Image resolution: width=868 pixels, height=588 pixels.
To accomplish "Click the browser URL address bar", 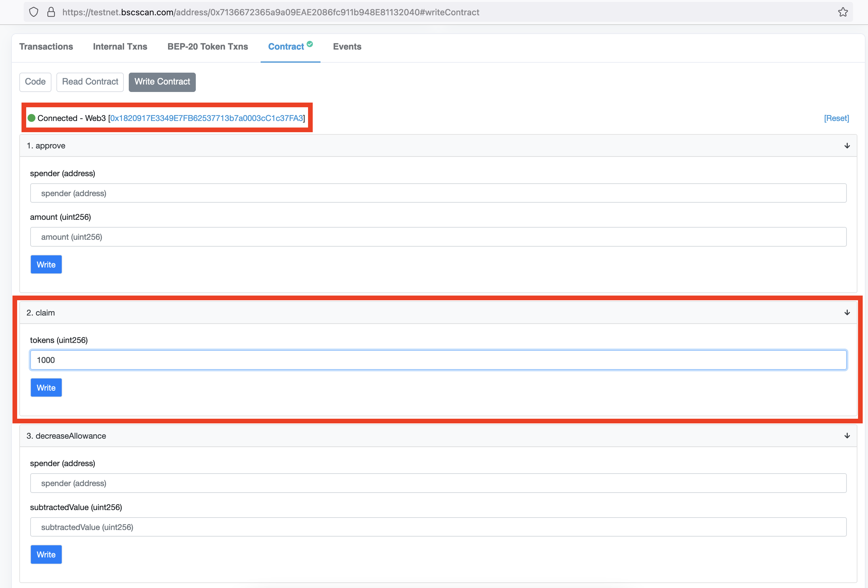I will pos(438,12).
